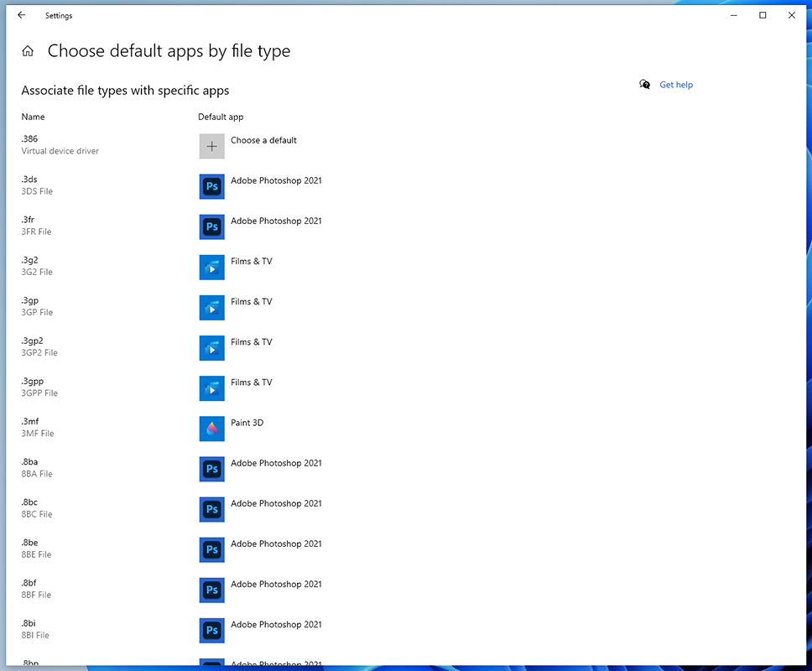Screen dimensions: 812x671
Task: Click Photoshop icon for .3ds file type
Action: coord(211,186)
